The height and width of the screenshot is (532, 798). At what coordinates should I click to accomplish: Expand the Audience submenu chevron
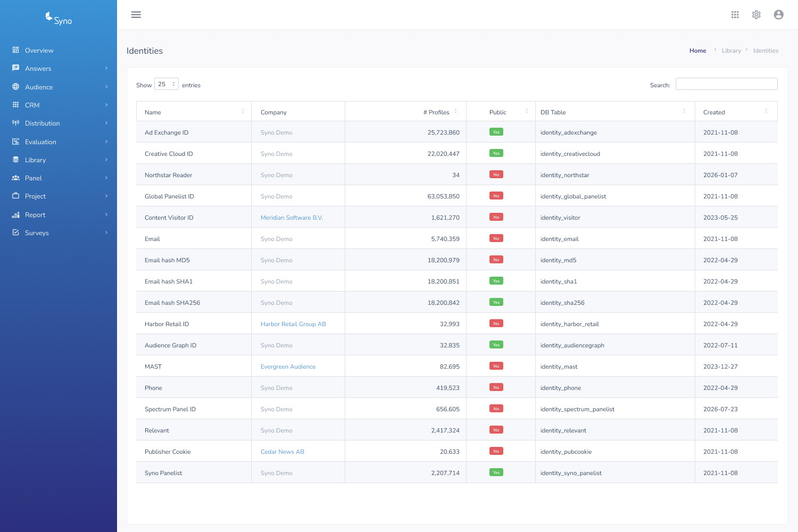[106, 87]
